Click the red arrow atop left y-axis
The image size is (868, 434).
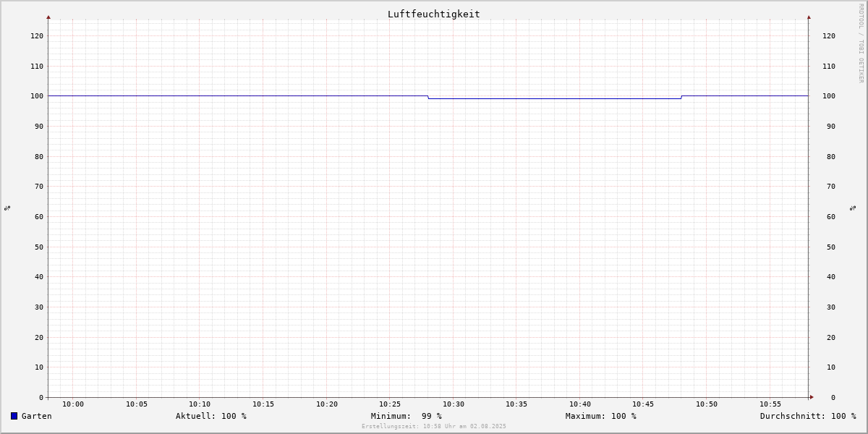pyautogui.click(x=48, y=17)
